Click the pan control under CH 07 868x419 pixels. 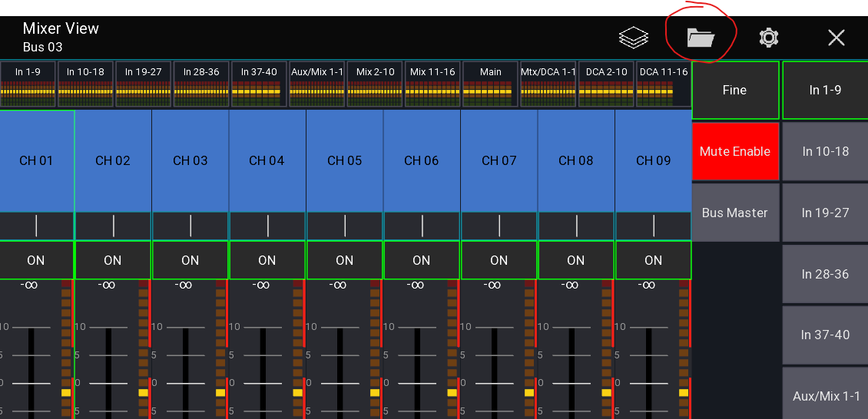[x=499, y=226]
